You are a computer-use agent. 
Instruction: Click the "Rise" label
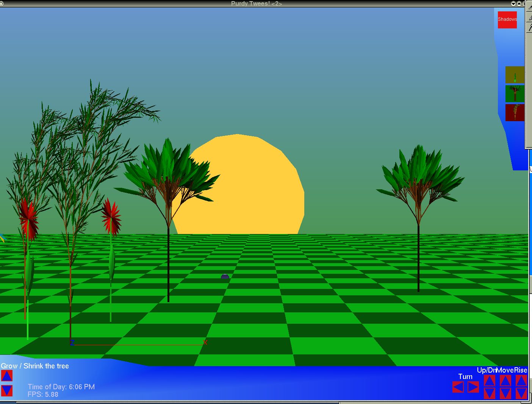click(521, 370)
